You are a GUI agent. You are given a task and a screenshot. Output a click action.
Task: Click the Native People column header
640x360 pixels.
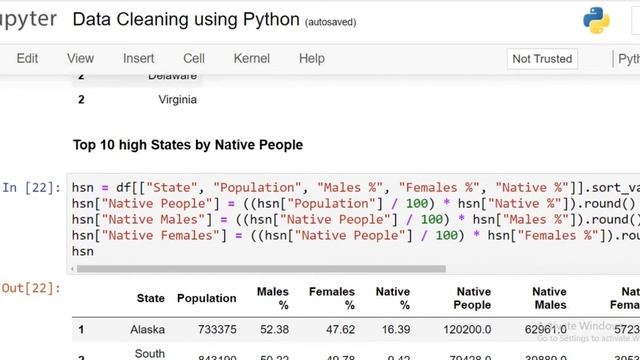click(x=473, y=298)
